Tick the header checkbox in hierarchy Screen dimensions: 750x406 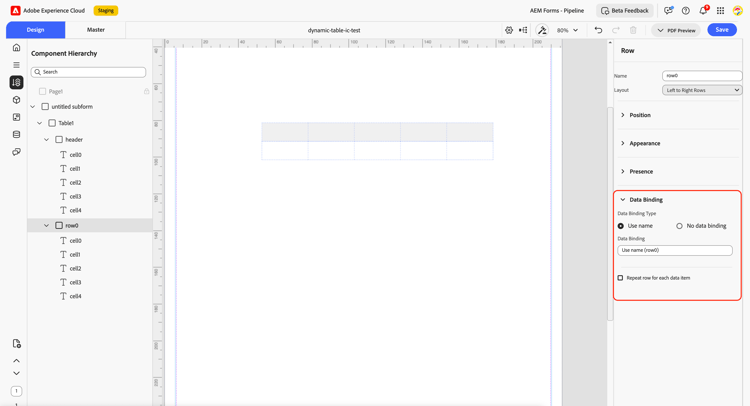59,140
